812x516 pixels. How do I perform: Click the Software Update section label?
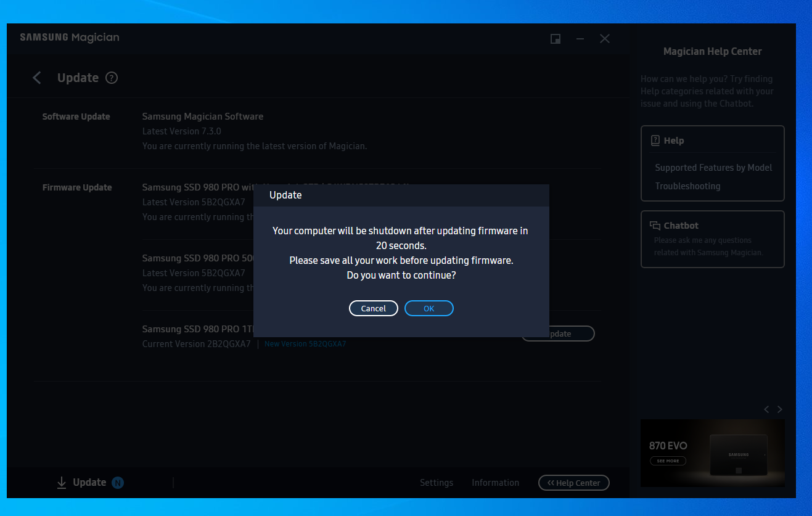[x=76, y=117]
